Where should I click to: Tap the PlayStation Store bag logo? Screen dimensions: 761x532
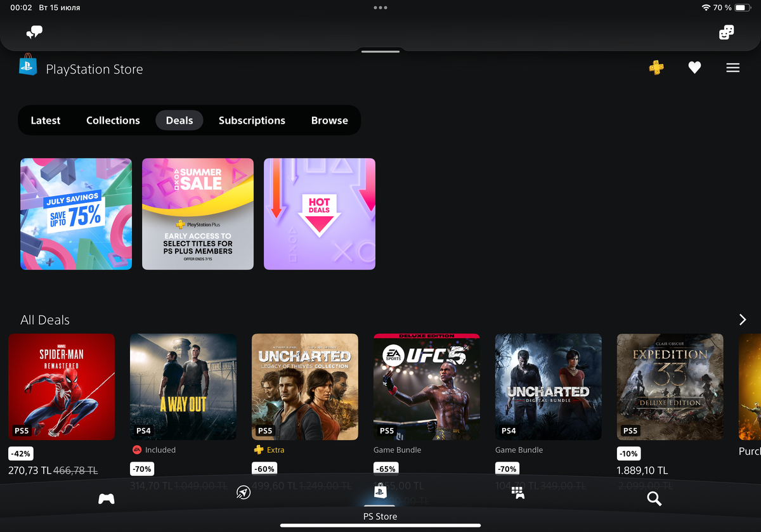[28, 65]
